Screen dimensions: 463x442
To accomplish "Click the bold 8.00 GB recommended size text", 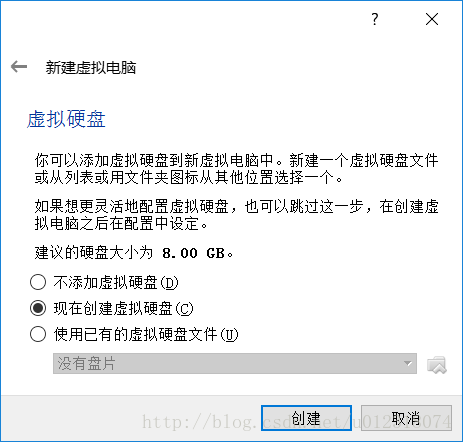I will [193, 253].
